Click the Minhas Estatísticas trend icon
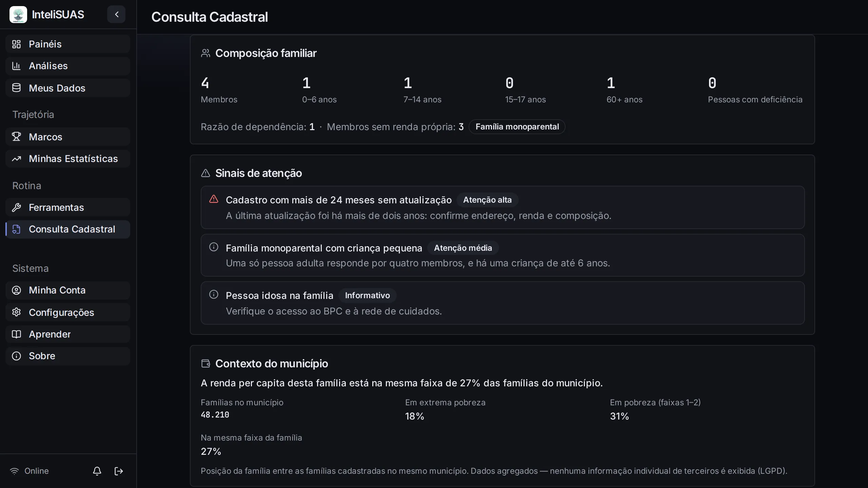The width and height of the screenshot is (868, 488). pos(16,159)
